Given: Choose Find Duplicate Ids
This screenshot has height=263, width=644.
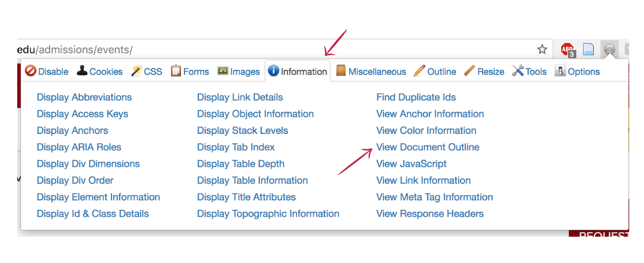Looking at the screenshot, I should [x=416, y=97].
